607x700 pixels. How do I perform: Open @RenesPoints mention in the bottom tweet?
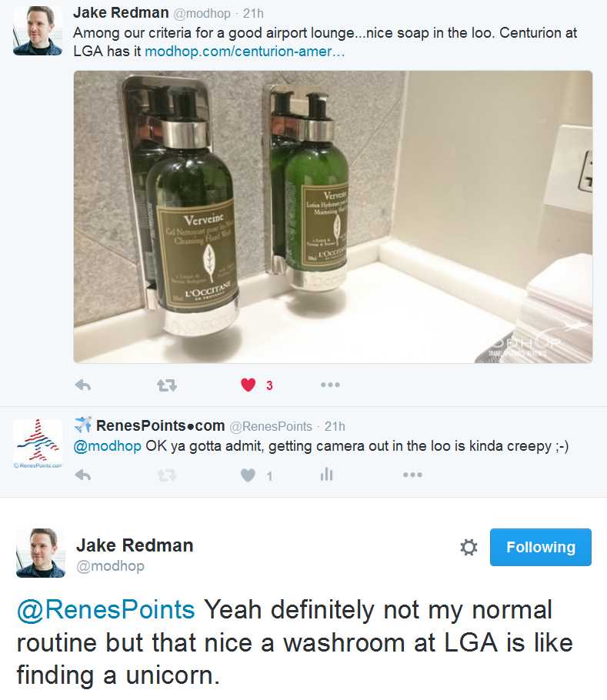(105, 610)
